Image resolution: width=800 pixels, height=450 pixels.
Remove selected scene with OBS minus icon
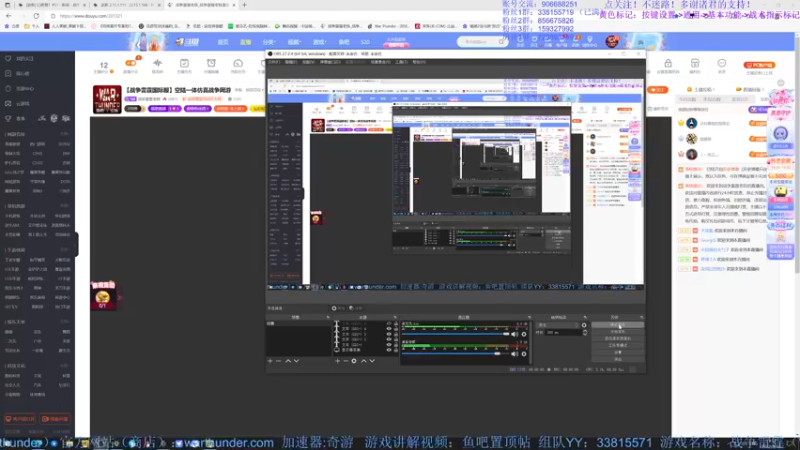(279, 361)
